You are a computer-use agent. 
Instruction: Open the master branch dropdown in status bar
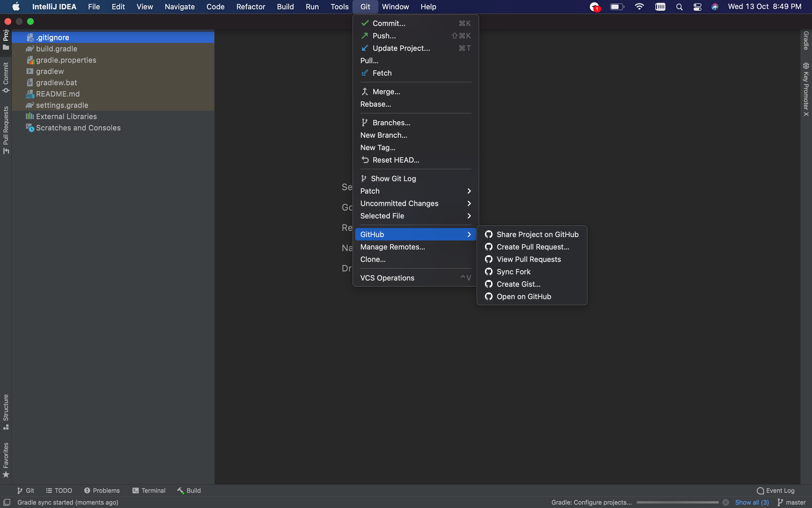click(791, 502)
